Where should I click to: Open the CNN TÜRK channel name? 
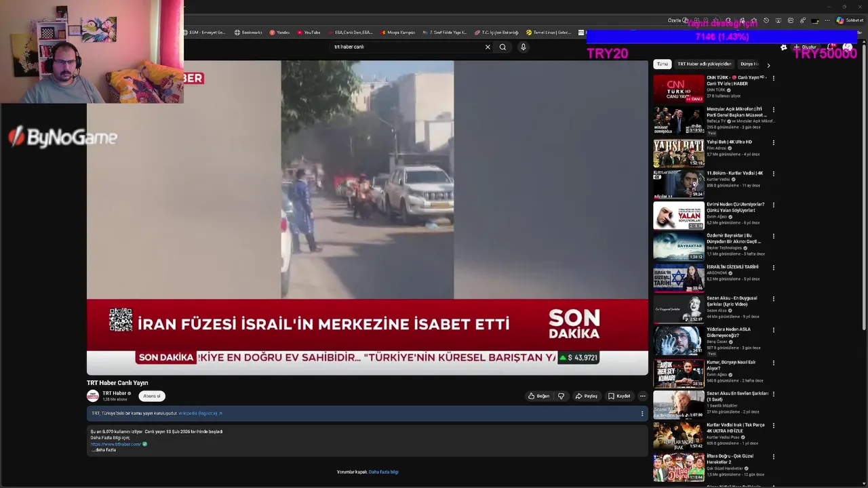click(x=716, y=89)
